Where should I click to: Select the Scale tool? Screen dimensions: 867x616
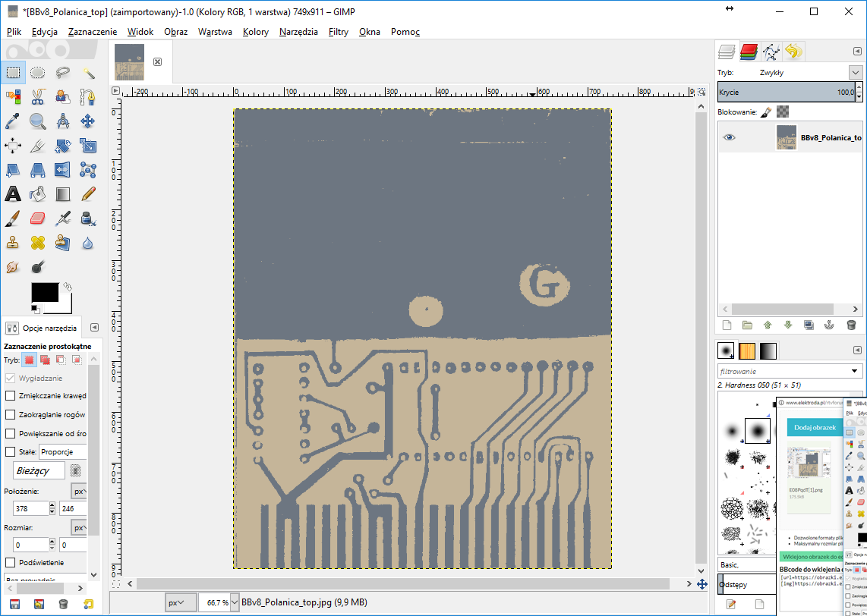click(x=88, y=146)
